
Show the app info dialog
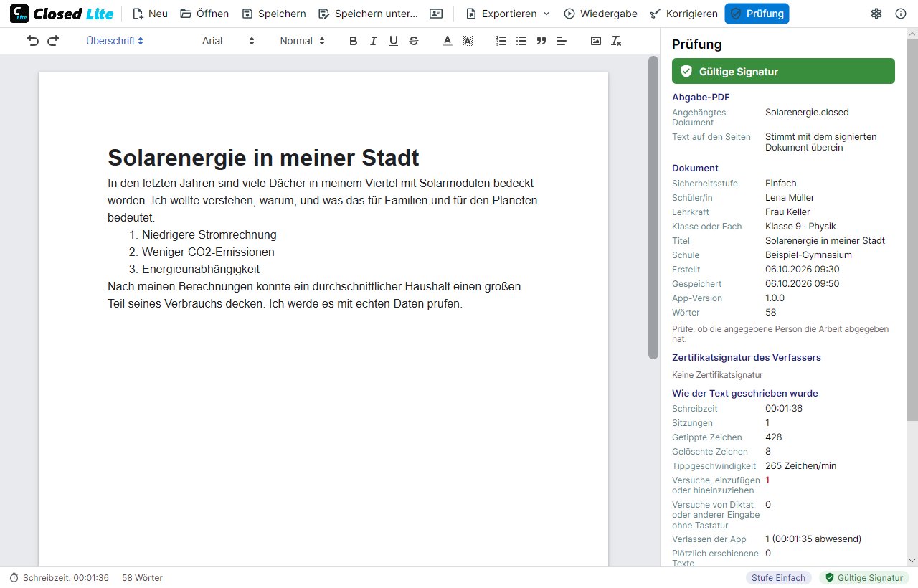tap(901, 14)
